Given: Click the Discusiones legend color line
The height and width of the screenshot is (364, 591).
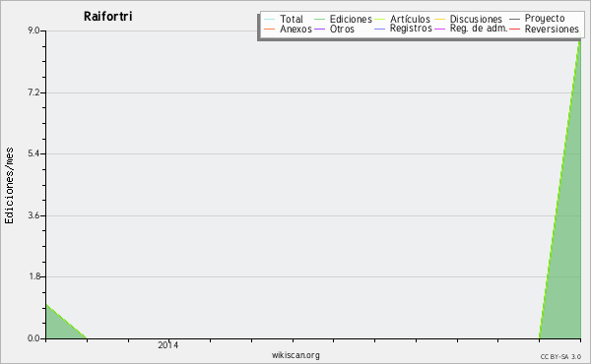Looking at the screenshot, I should [440, 19].
